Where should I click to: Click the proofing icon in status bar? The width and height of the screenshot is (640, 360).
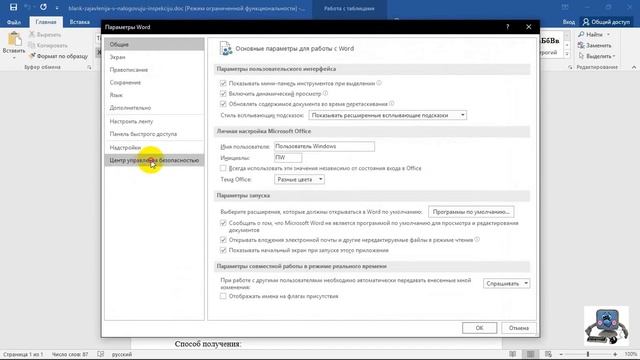(101, 354)
